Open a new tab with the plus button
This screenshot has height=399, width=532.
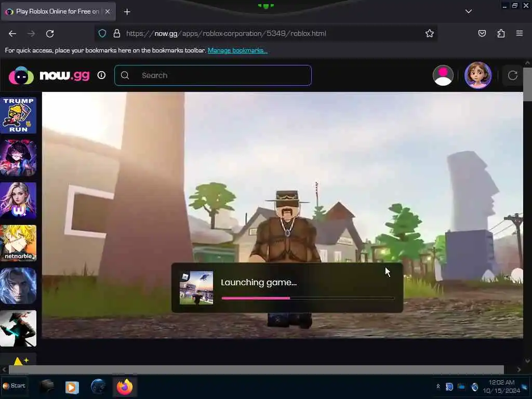coord(127,12)
